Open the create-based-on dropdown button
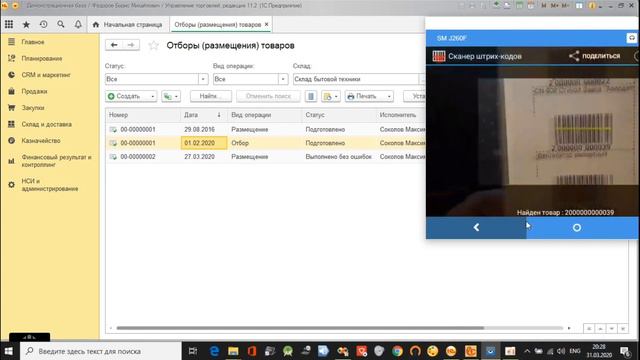Image resolution: width=640 pixels, height=360 pixels. point(171,96)
